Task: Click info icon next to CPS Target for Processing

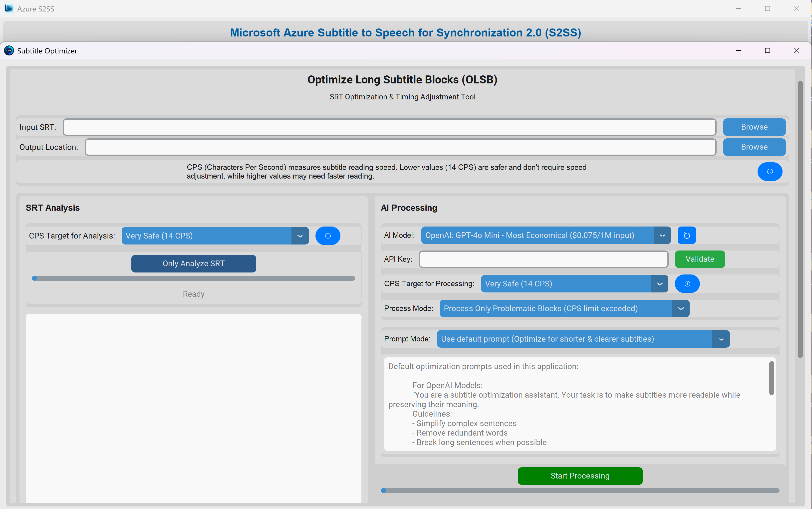Action: [687, 284]
